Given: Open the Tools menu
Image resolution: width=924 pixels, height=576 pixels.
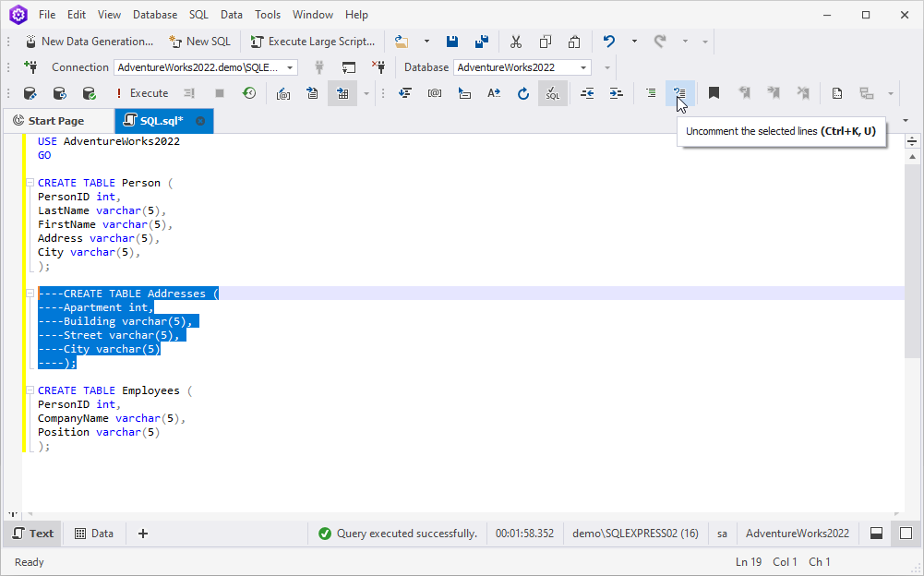Looking at the screenshot, I should [268, 15].
